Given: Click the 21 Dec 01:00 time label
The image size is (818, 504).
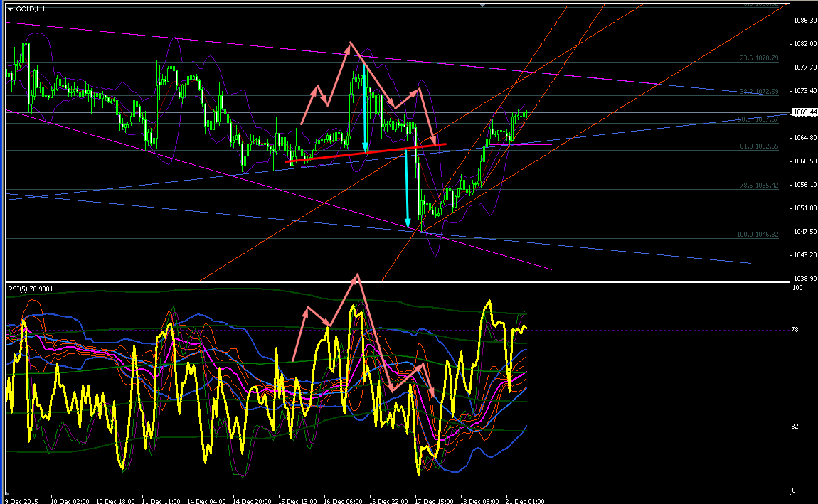Looking at the screenshot, I should click(x=525, y=501).
